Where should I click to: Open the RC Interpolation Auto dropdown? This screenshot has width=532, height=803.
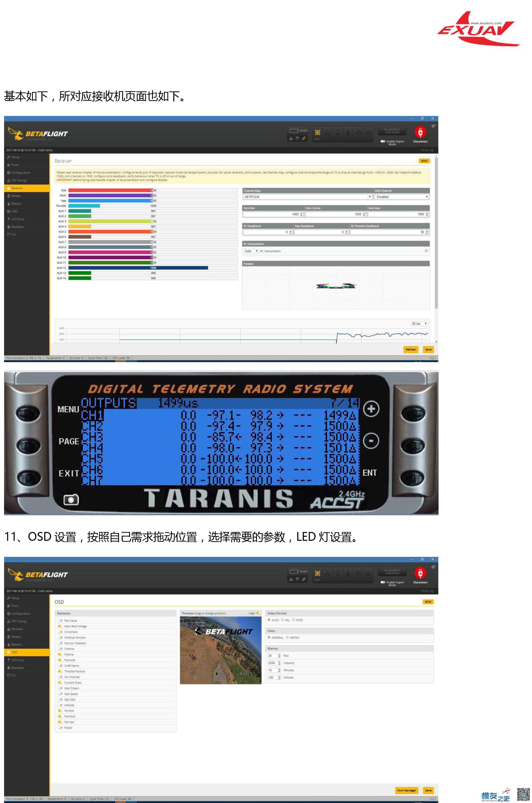click(x=251, y=251)
